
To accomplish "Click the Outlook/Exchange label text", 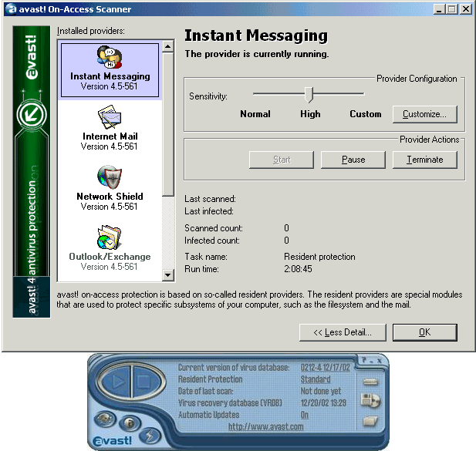I will [x=110, y=257].
